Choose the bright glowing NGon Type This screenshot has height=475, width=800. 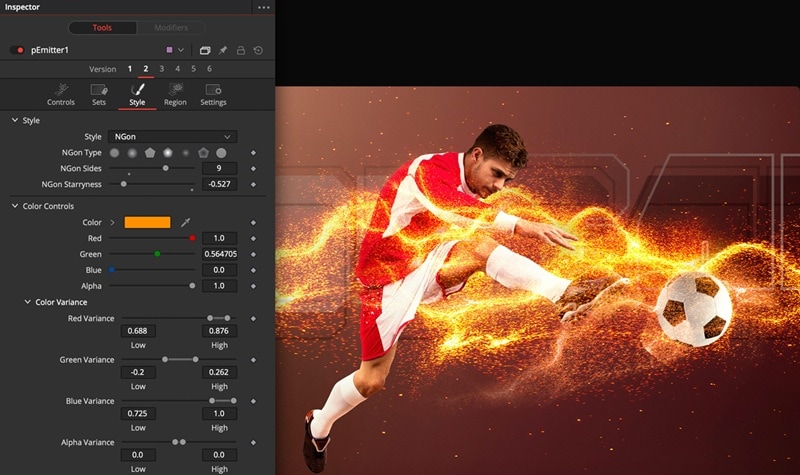click(167, 153)
